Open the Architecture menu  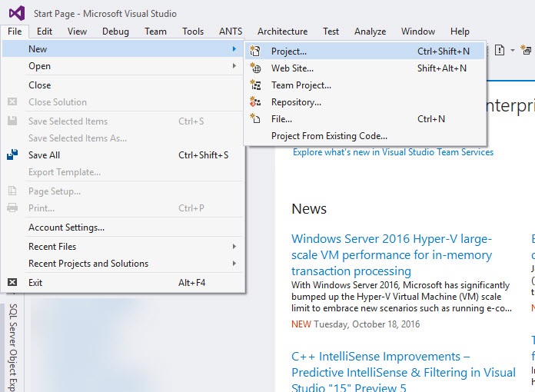tap(283, 32)
